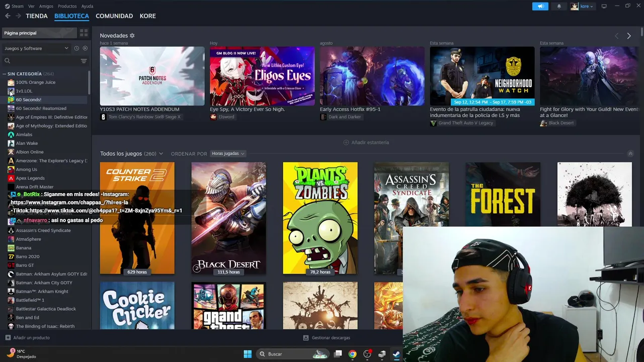Open the Counter-Strike 2 game cover
The width and height of the screenshot is (644, 362).
point(137,218)
